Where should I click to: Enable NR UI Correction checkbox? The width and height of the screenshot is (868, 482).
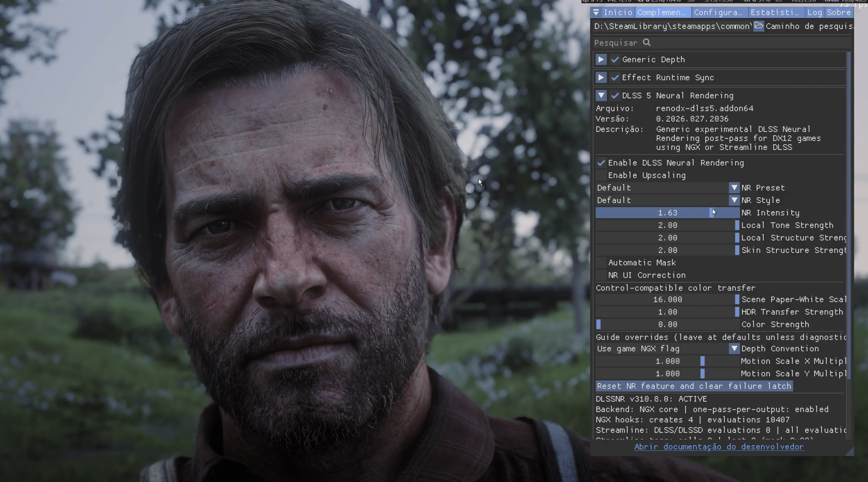(x=601, y=275)
